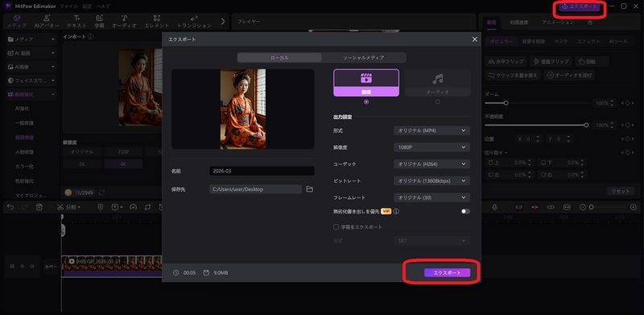Image resolution: width=644 pixels, height=315 pixels.
Task: Open the 字幕 subtitles tool
Action: pos(99,22)
